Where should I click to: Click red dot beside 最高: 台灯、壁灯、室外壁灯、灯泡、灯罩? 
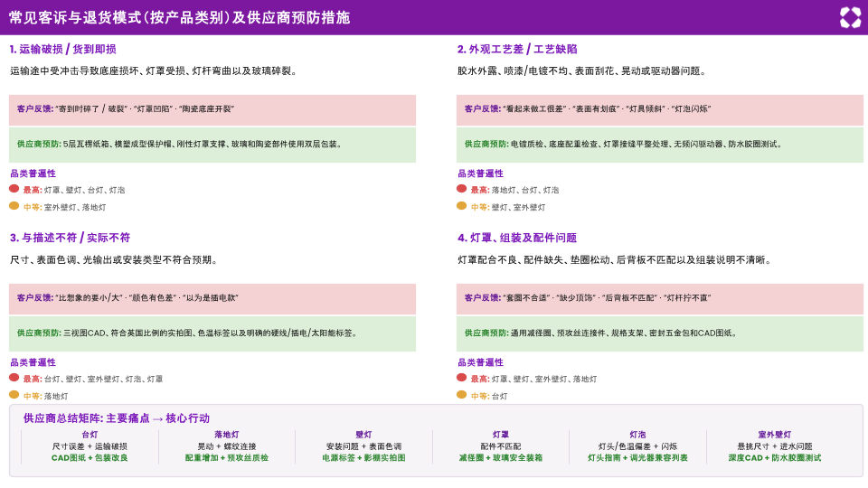14,378
